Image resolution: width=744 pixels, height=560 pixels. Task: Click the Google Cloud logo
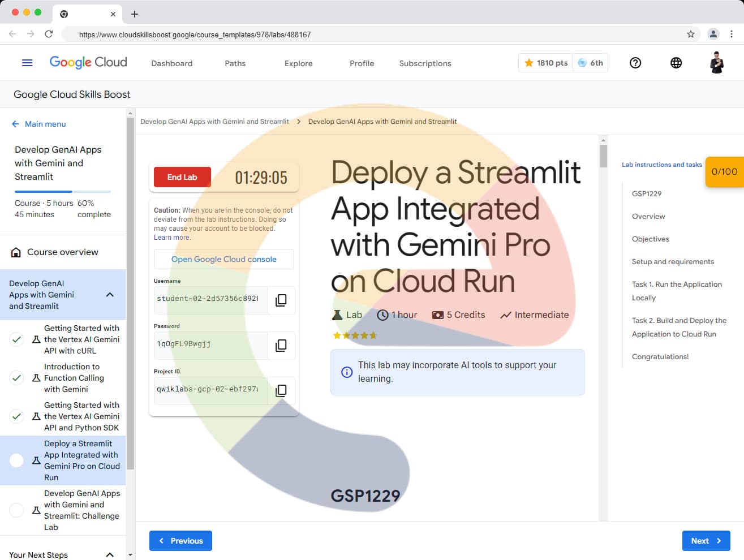click(x=88, y=63)
